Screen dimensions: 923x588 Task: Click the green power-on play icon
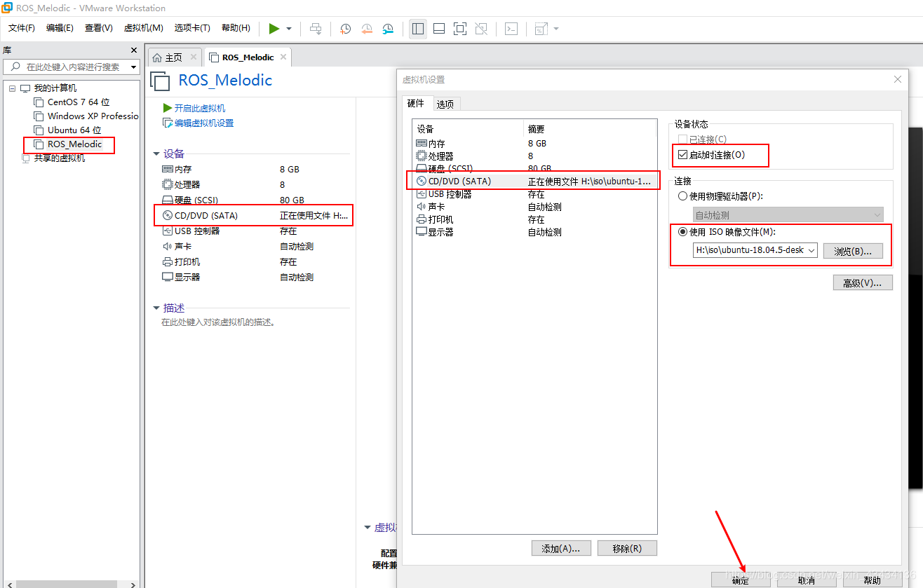click(274, 29)
